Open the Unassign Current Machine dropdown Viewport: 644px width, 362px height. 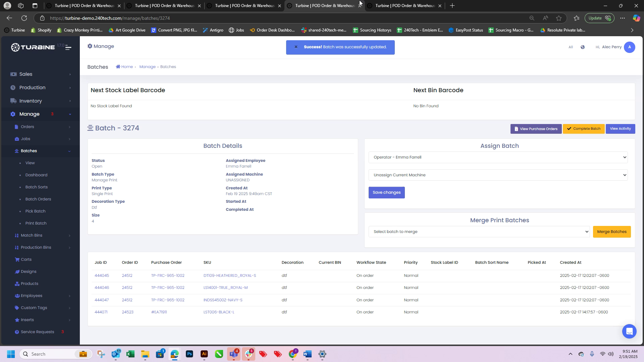point(498,175)
